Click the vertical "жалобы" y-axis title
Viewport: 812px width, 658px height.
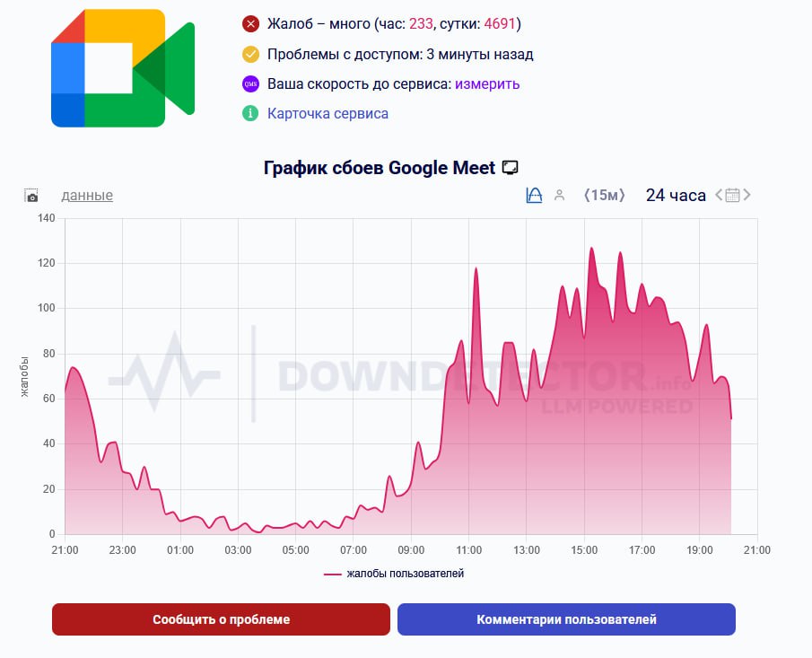point(24,377)
